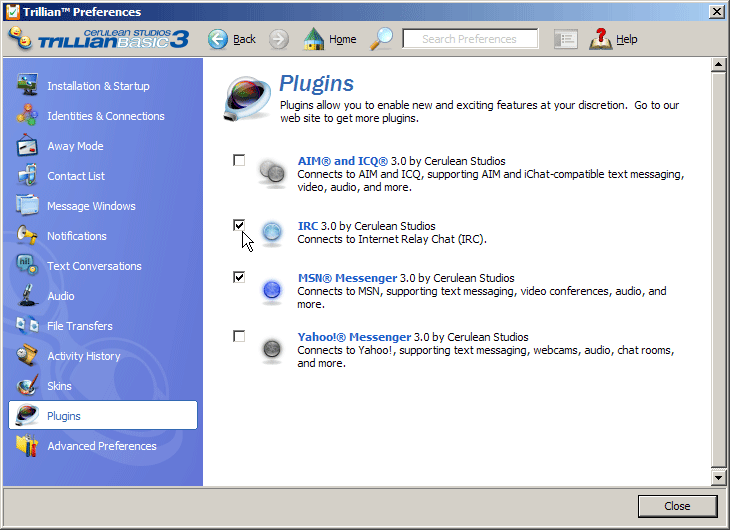Click the Plugins sidebar icon
The image size is (730, 530).
[x=27, y=415]
